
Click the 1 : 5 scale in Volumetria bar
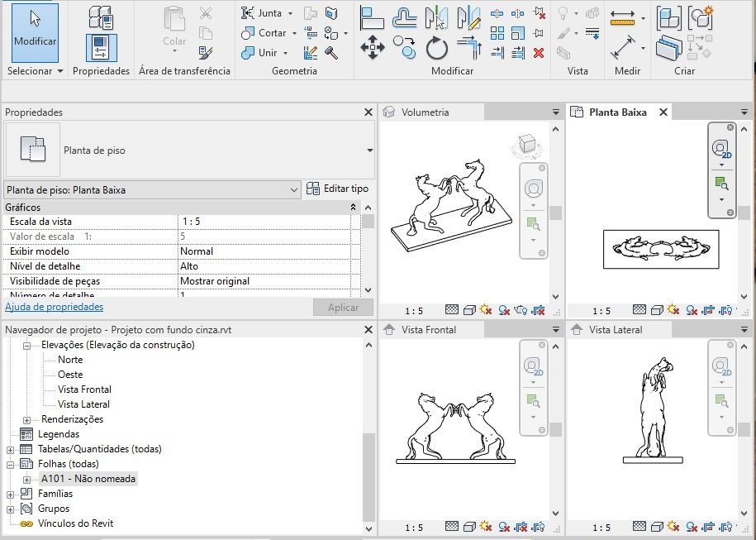click(x=414, y=311)
